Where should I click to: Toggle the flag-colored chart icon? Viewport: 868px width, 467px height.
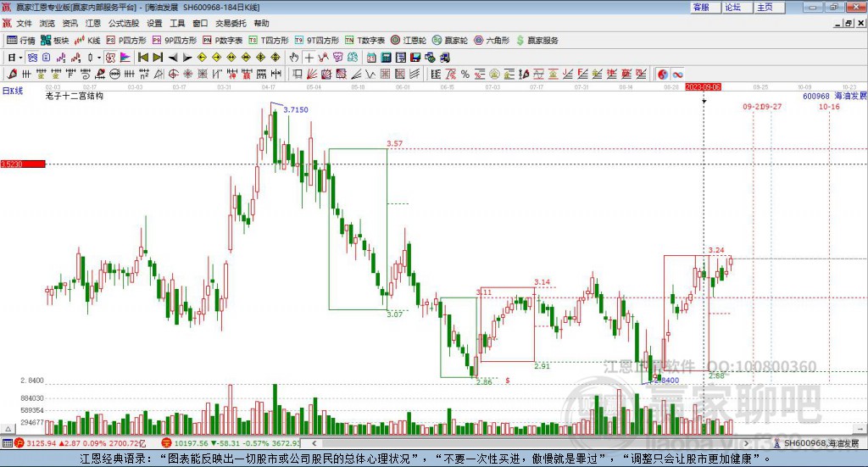click(x=125, y=58)
